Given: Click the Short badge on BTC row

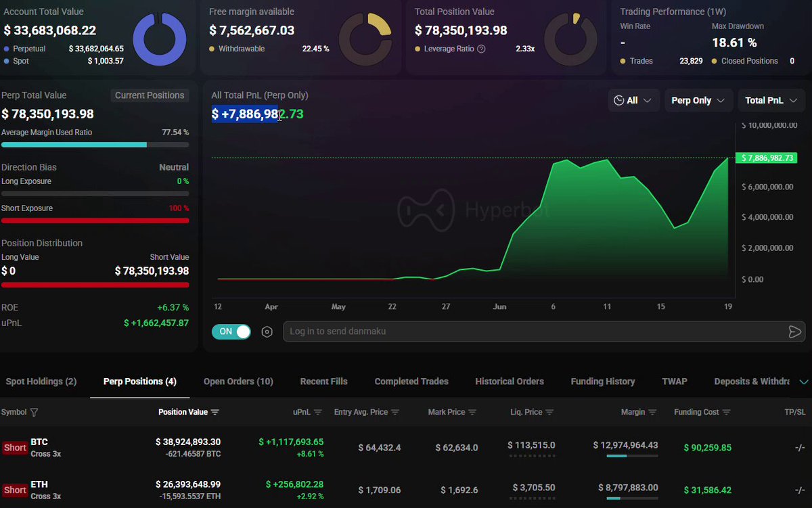Looking at the screenshot, I should 15,447.
